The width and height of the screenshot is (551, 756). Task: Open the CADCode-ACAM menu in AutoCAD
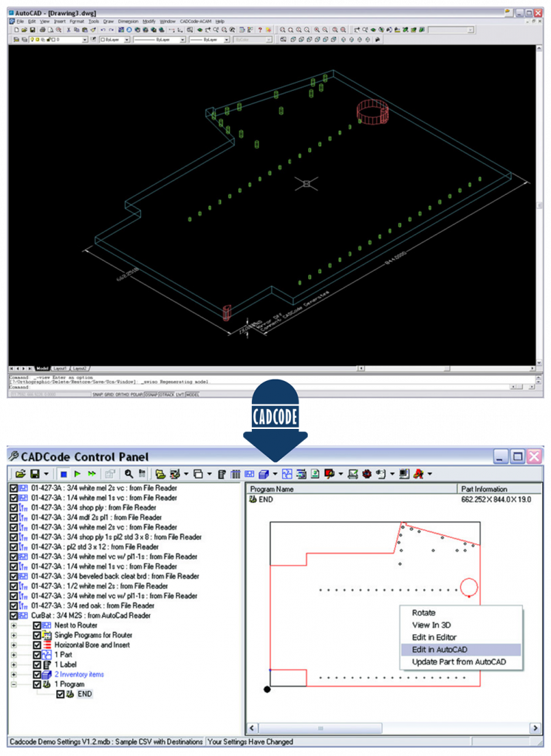[195, 21]
